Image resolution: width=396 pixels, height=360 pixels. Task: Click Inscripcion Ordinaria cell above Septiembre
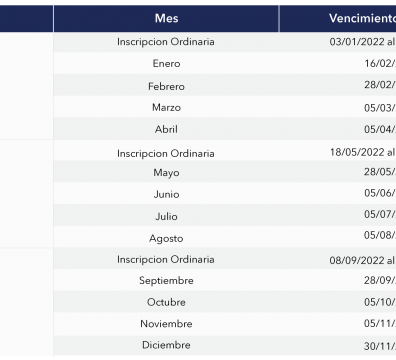[166, 259]
